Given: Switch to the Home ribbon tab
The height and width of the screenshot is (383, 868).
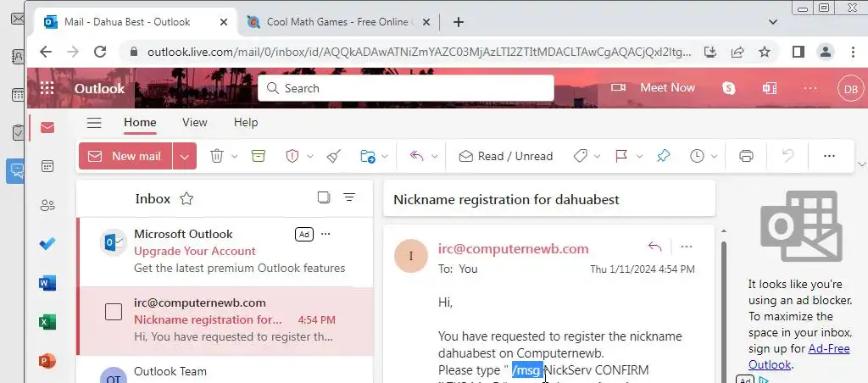Looking at the screenshot, I should click(x=140, y=122).
